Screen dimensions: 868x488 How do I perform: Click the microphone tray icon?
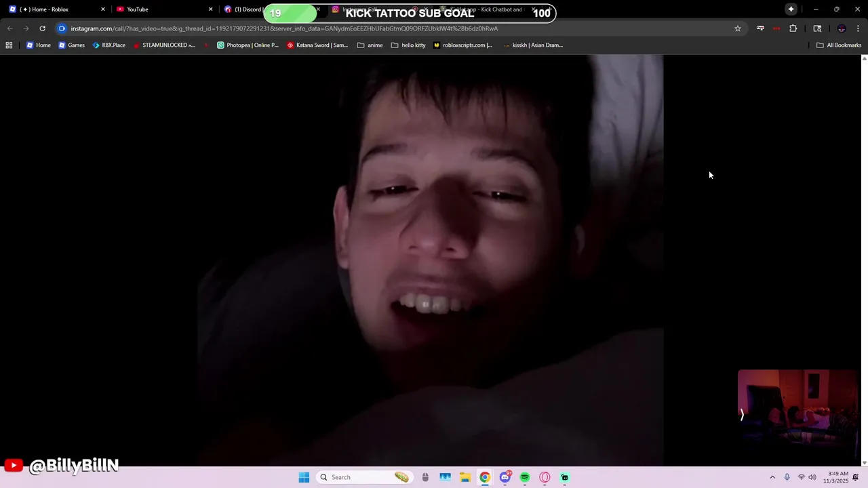787,477
